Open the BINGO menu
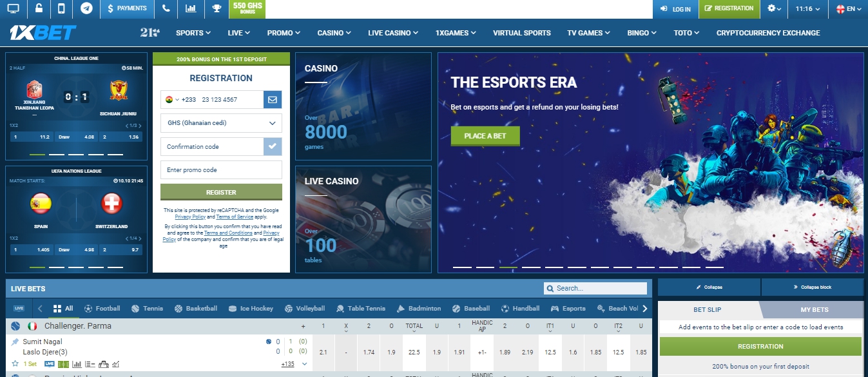868x377 pixels. coord(642,33)
